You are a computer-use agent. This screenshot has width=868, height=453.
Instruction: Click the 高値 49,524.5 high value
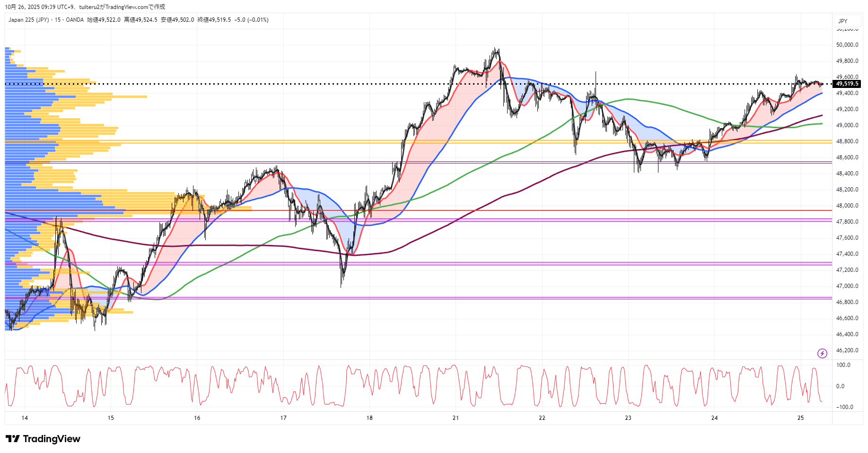click(140, 20)
